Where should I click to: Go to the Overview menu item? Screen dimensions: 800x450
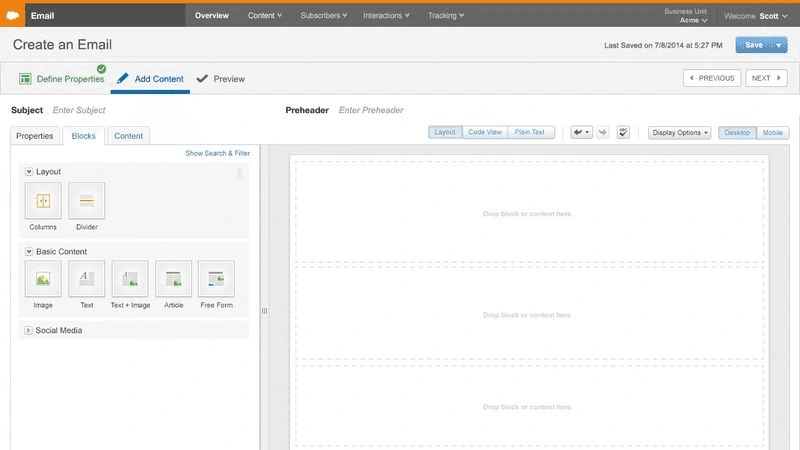(x=212, y=15)
